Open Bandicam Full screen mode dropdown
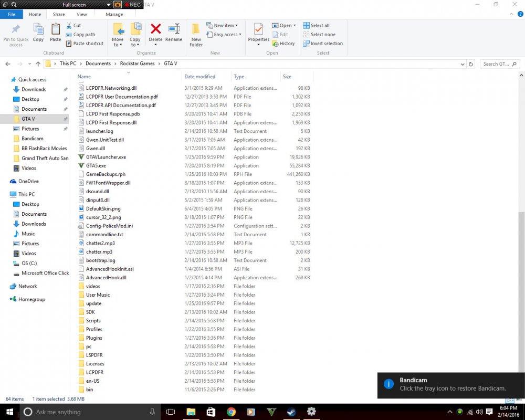The height and width of the screenshot is (420, 525). coord(109,5)
